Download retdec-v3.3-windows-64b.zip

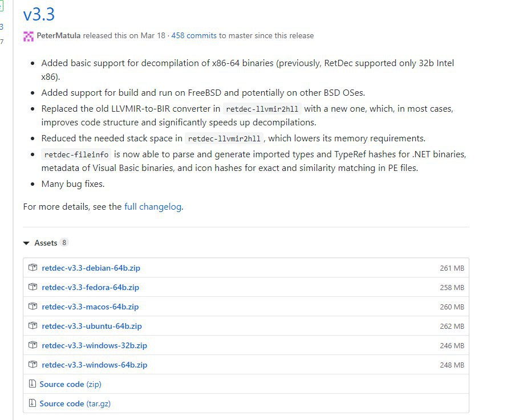click(x=95, y=365)
